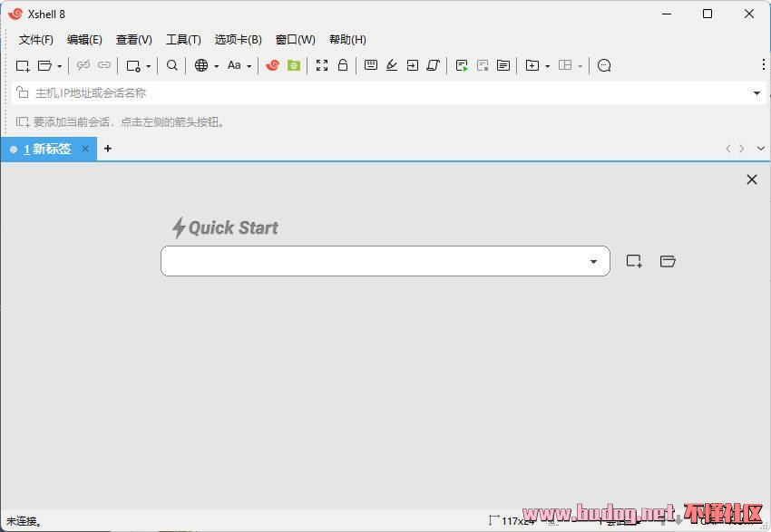The width and height of the screenshot is (771, 532).
Task: Click the Find magnifier icon
Action: pos(171,65)
